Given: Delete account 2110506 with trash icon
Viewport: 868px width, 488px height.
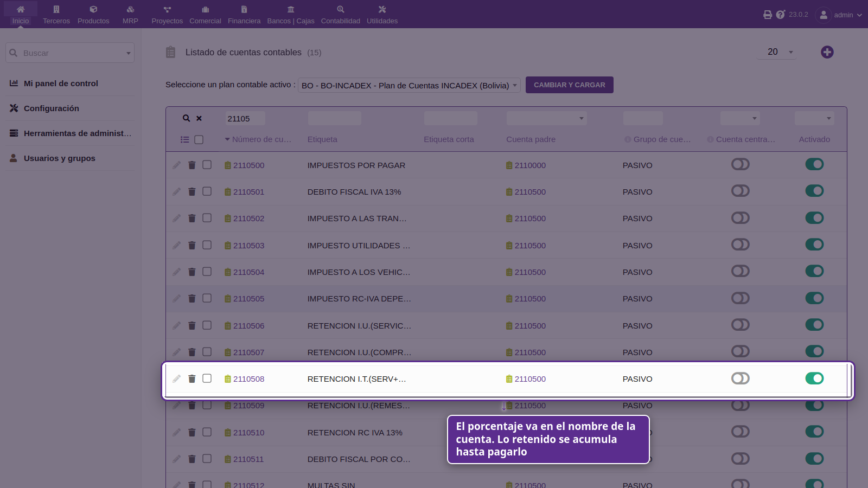Looking at the screenshot, I should tap(192, 325).
